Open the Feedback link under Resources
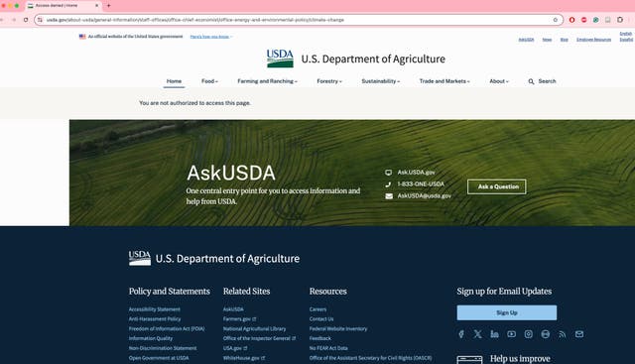The image size is (635, 364). tap(319, 338)
